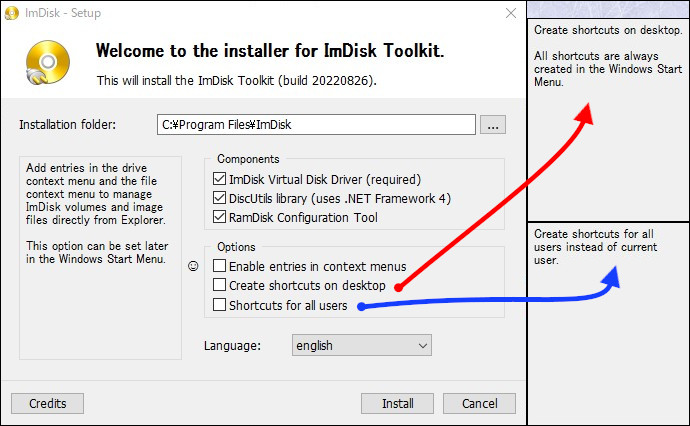Browse for installation folder with ellipsis button
690x426 pixels.
(x=493, y=125)
